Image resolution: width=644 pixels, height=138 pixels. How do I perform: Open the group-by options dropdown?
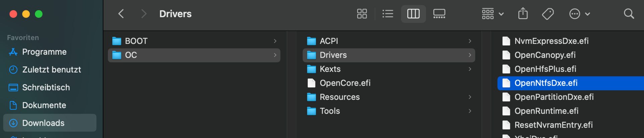493,14
